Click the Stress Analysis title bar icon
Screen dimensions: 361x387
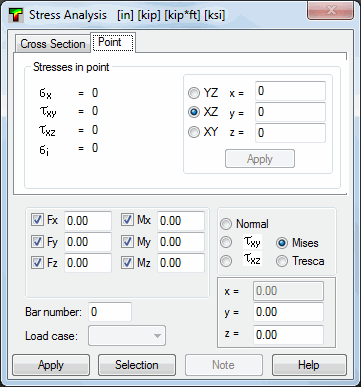[x=16, y=15]
